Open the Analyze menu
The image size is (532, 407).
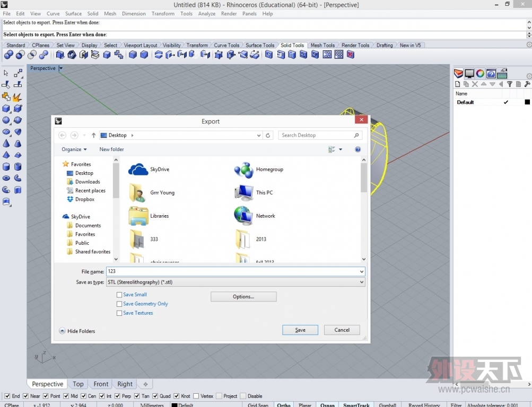[x=207, y=14]
